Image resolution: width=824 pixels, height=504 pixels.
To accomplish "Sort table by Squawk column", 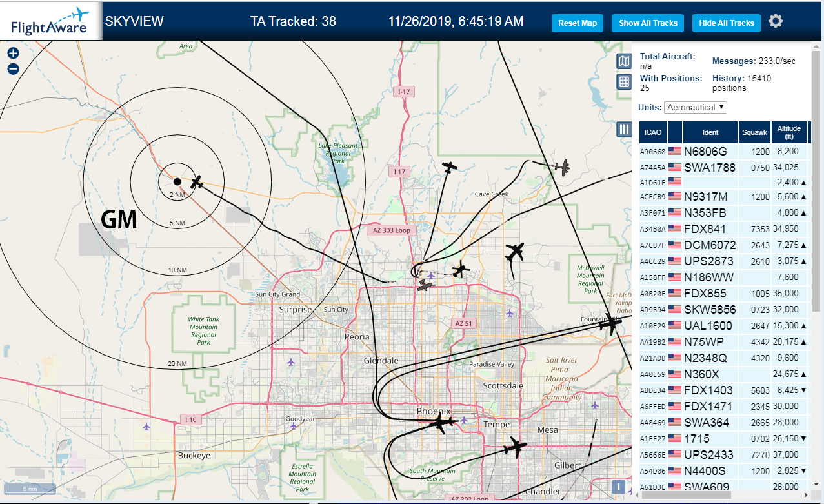I will pos(755,132).
